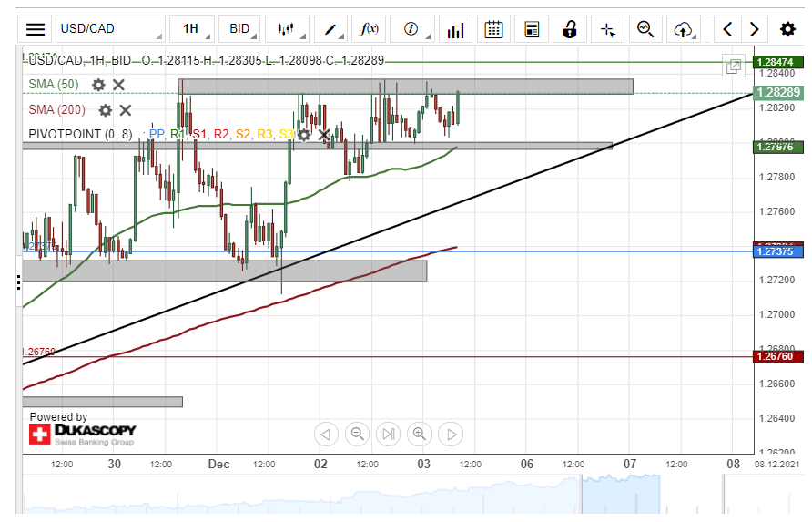Click the magnifier chart zoom tool
This screenshot has height=522, width=812.
coord(645,29)
